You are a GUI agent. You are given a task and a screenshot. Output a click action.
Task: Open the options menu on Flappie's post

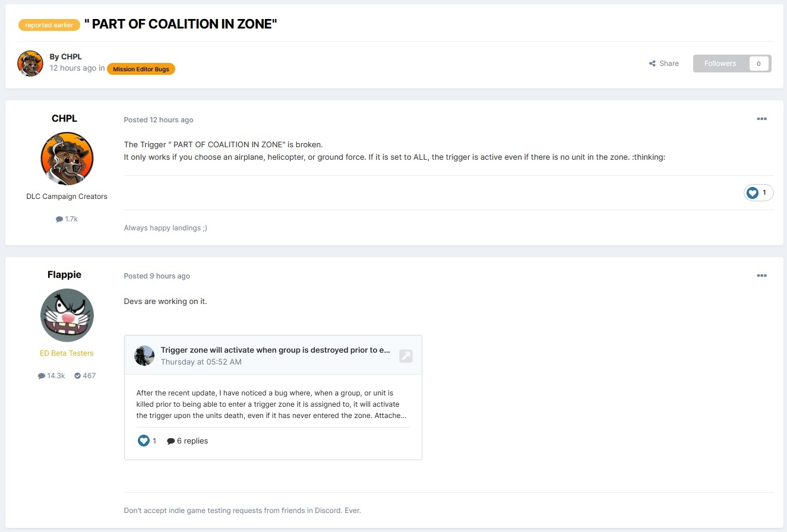pos(761,275)
